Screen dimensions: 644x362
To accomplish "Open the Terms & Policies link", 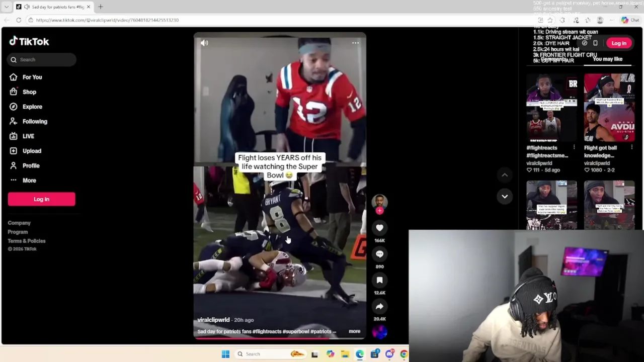I will click(x=27, y=241).
